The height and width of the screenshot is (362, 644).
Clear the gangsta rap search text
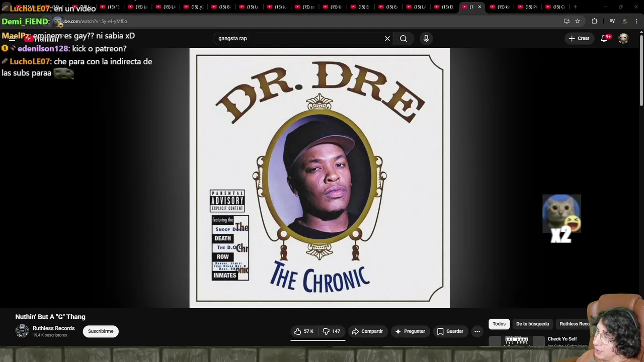pyautogui.click(x=387, y=38)
